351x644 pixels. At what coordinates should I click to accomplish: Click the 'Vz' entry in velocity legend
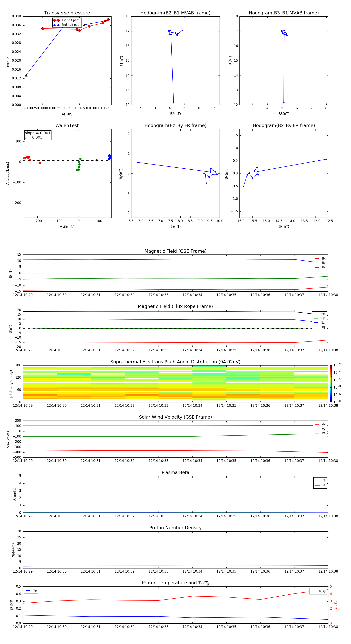(x=320, y=433)
